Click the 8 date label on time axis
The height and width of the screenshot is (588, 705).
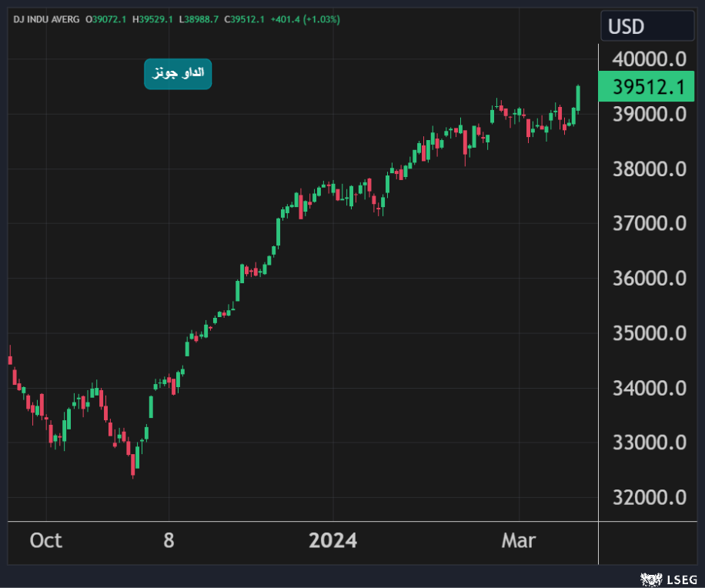(169, 541)
